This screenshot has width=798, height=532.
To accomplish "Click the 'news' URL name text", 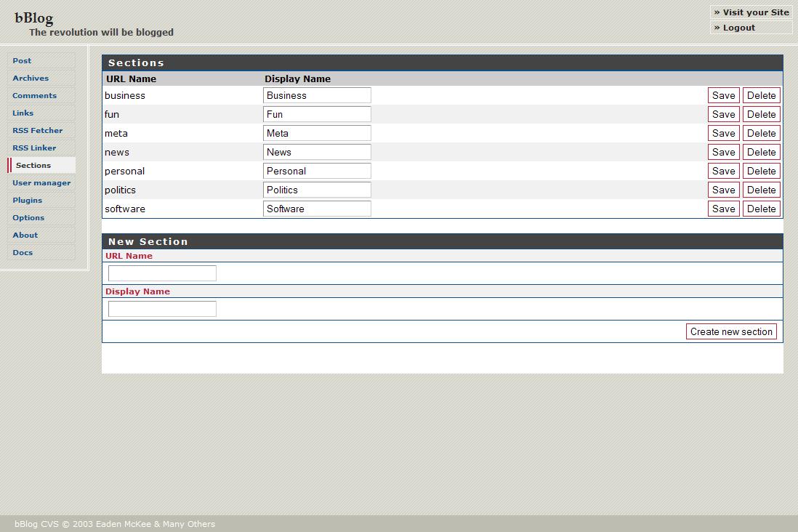I will click(x=117, y=152).
